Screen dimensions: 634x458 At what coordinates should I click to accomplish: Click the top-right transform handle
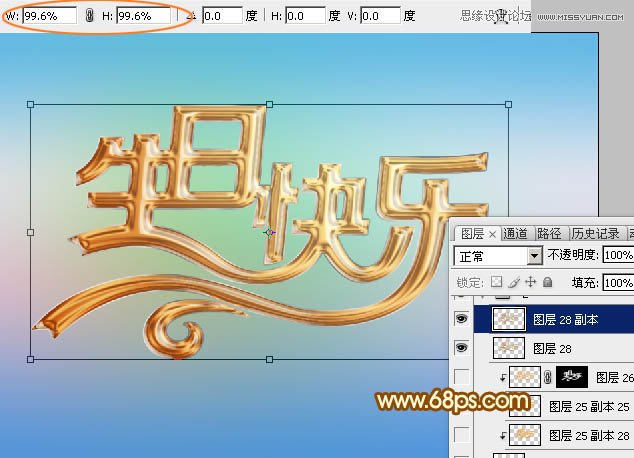tap(509, 105)
